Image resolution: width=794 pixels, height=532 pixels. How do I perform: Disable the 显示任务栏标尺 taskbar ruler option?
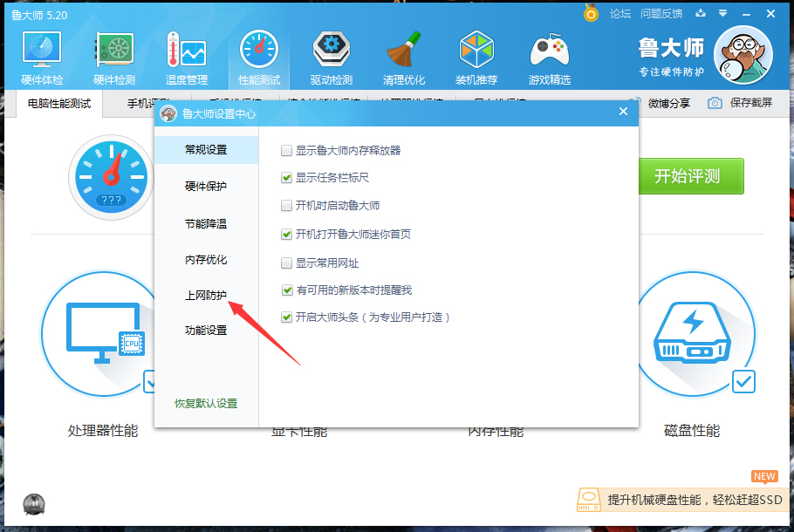click(x=285, y=177)
